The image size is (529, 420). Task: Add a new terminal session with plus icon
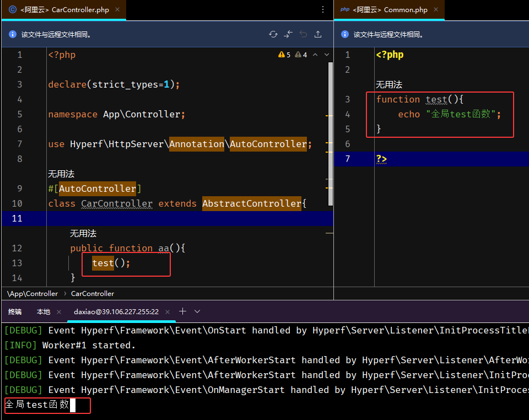(183, 311)
